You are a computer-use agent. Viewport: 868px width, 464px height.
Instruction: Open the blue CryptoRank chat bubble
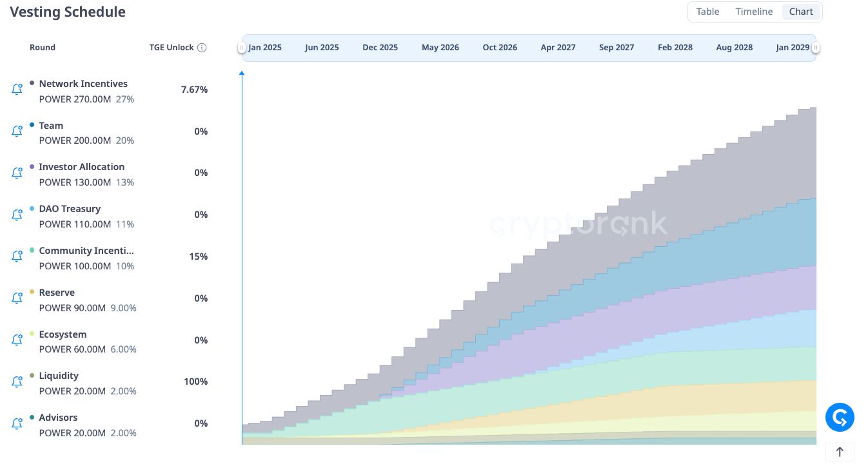pos(840,418)
